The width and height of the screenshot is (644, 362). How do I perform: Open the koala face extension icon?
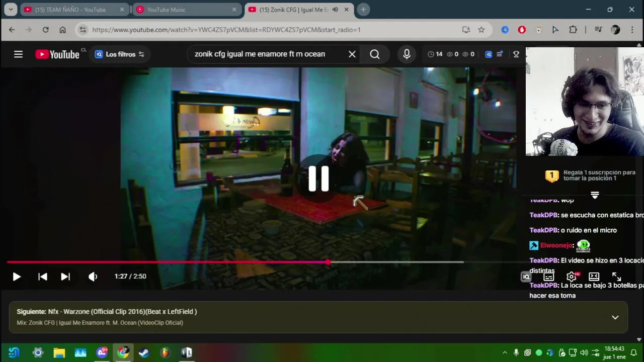539,30
